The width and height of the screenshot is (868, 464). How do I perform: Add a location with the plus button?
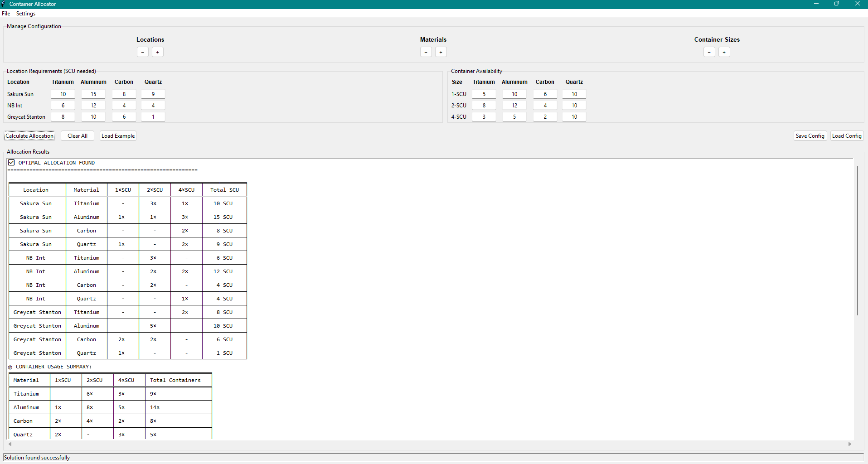tap(158, 52)
